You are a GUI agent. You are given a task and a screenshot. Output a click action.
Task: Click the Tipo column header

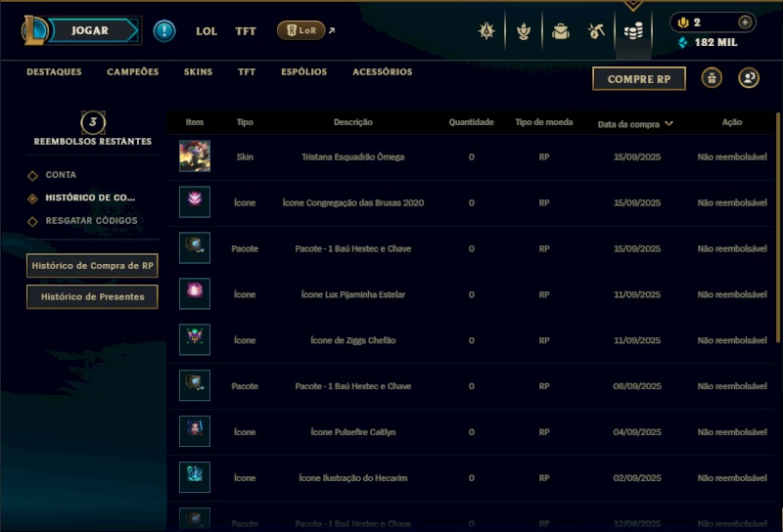point(245,122)
